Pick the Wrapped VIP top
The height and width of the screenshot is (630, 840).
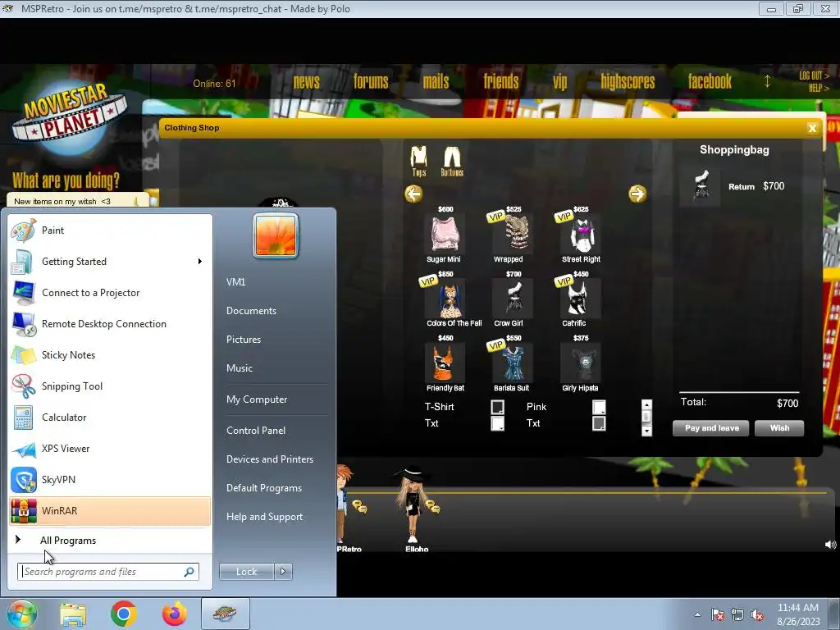click(x=512, y=234)
